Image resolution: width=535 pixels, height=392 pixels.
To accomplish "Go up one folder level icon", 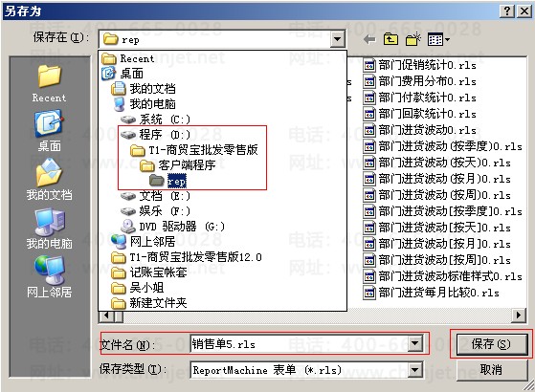I will tap(390, 39).
